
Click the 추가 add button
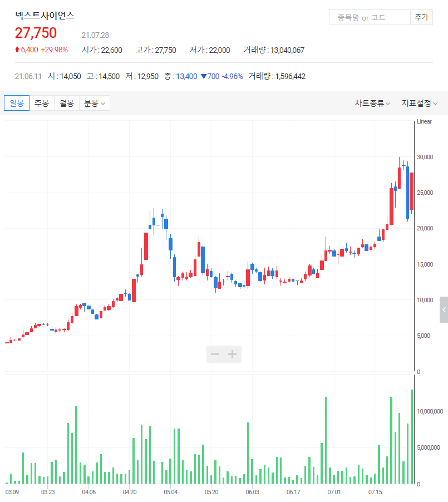pos(421,17)
